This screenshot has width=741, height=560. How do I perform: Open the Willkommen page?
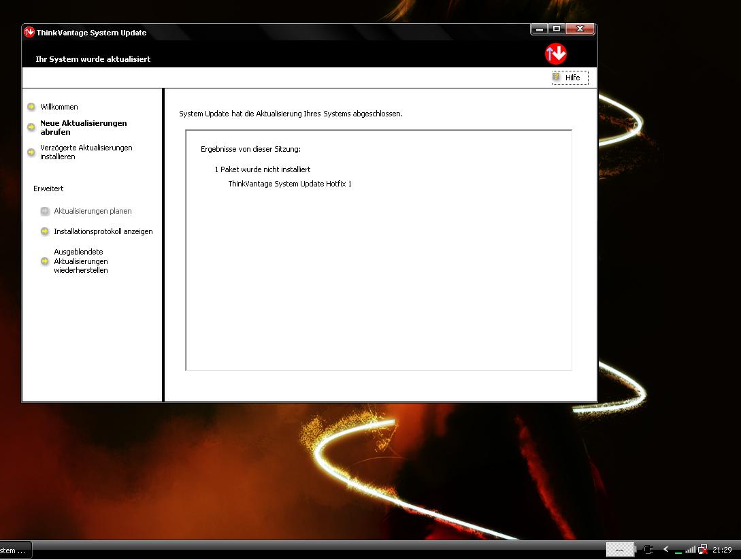[x=59, y=107]
